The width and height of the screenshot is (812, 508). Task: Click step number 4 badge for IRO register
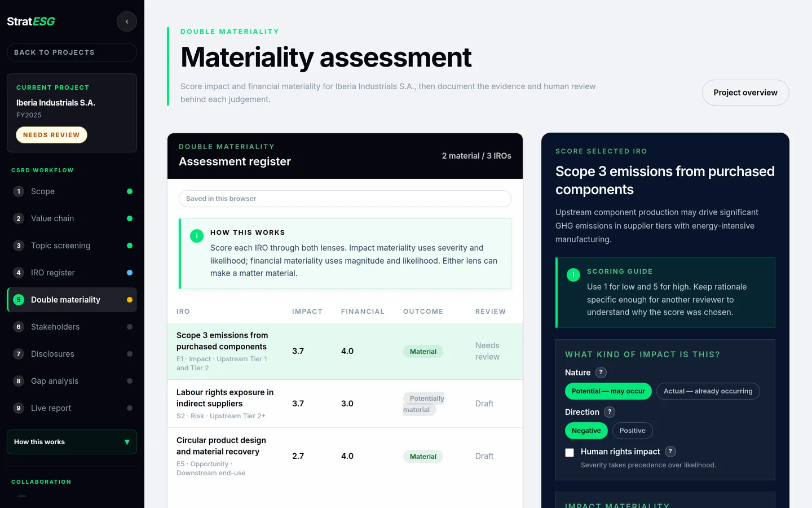[19, 273]
